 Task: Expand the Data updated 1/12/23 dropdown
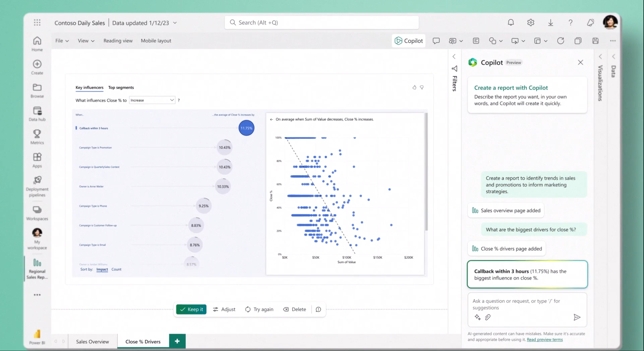click(174, 22)
